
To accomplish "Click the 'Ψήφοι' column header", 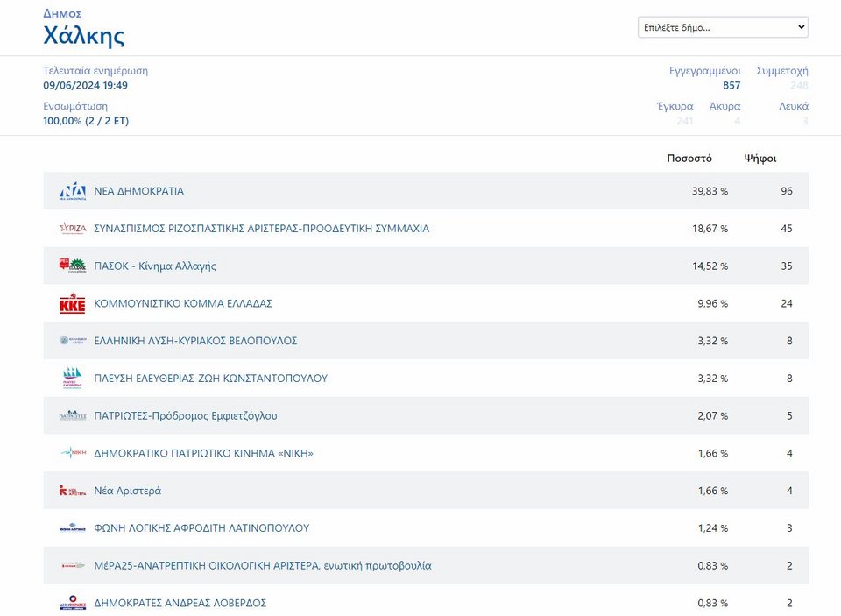I will [x=760, y=159].
